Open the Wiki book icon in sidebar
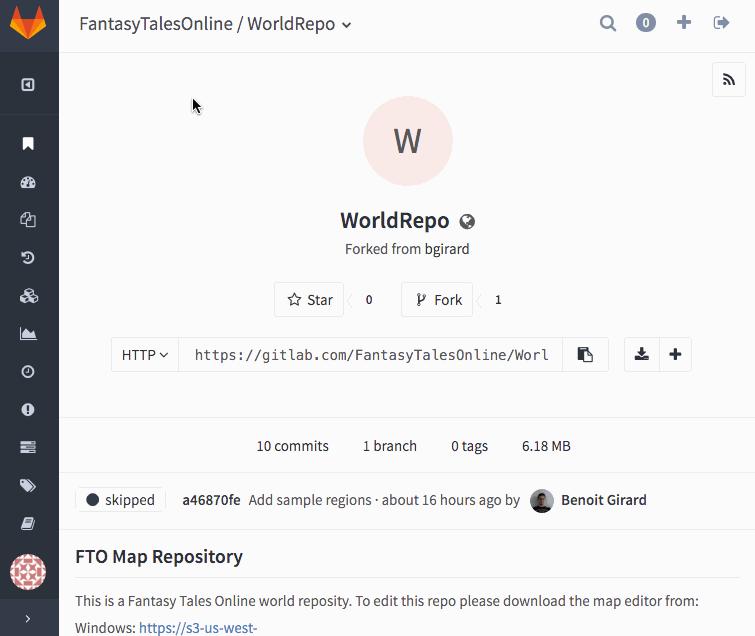The width and height of the screenshot is (755, 636). [28, 523]
